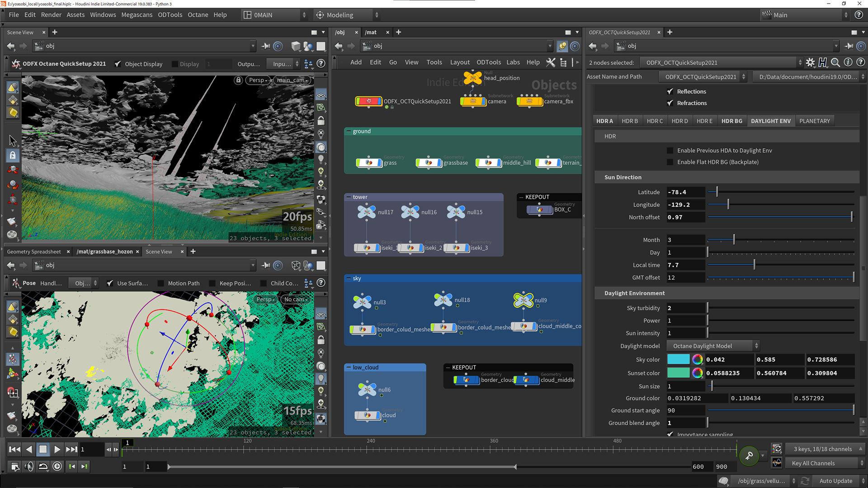Open the Megascans menu

(x=137, y=15)
